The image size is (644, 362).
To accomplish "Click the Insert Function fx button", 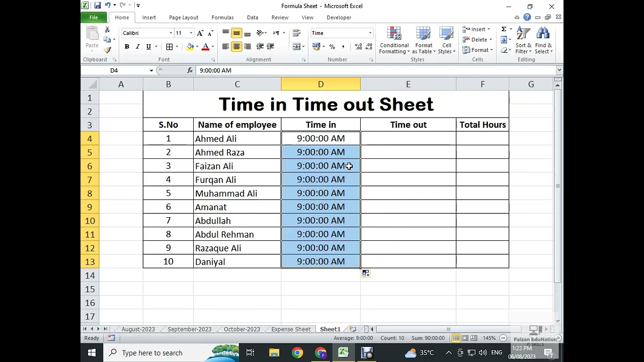I will [x=190, y=70].
